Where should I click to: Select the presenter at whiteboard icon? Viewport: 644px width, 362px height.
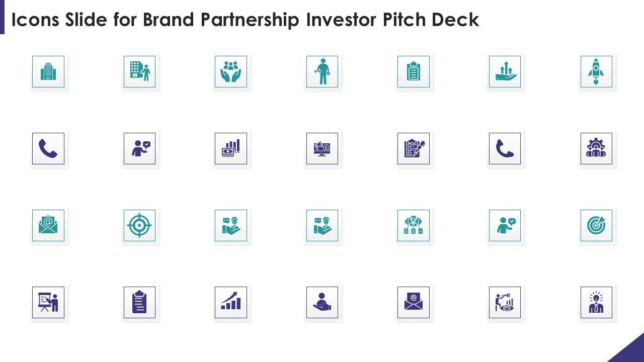point(48,303)
